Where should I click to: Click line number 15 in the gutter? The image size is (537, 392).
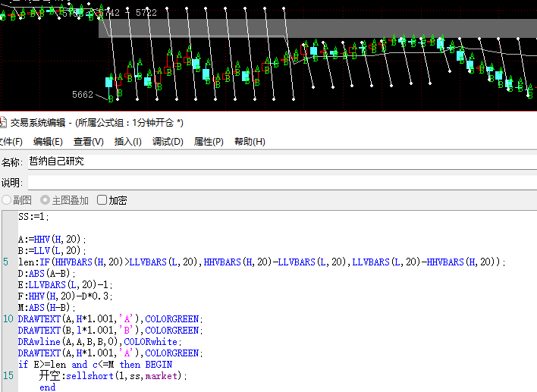pos(8,376)
